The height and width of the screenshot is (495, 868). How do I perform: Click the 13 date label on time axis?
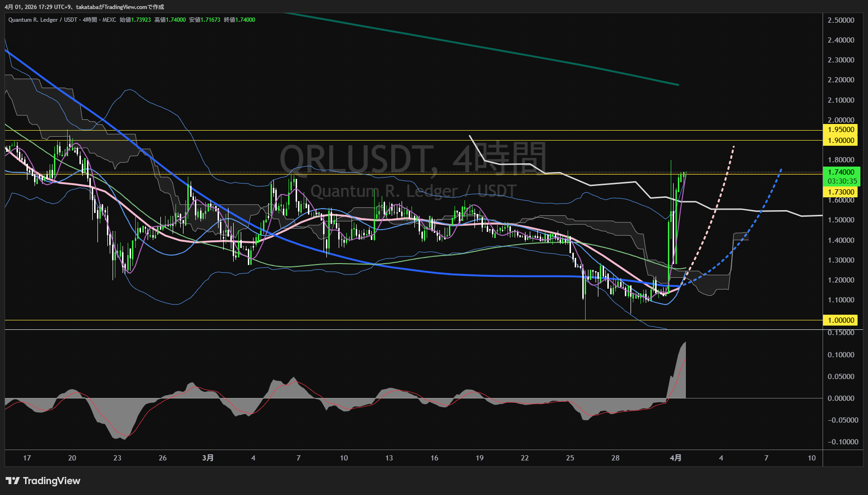(389, 458)
